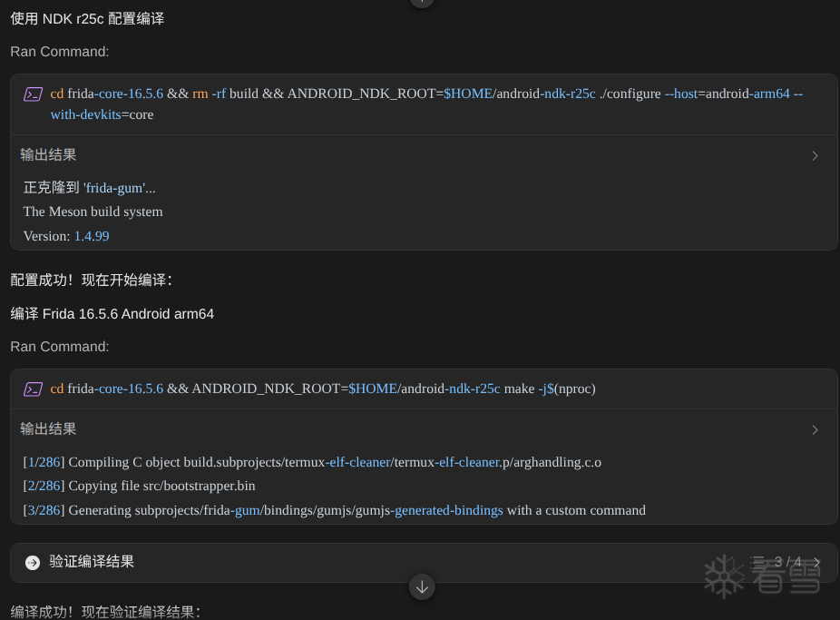Image resolution: width=840 pixels, height=620 pixels.
Task: Click the Meson version 1.4.99 text
Action: coord(92,236)
